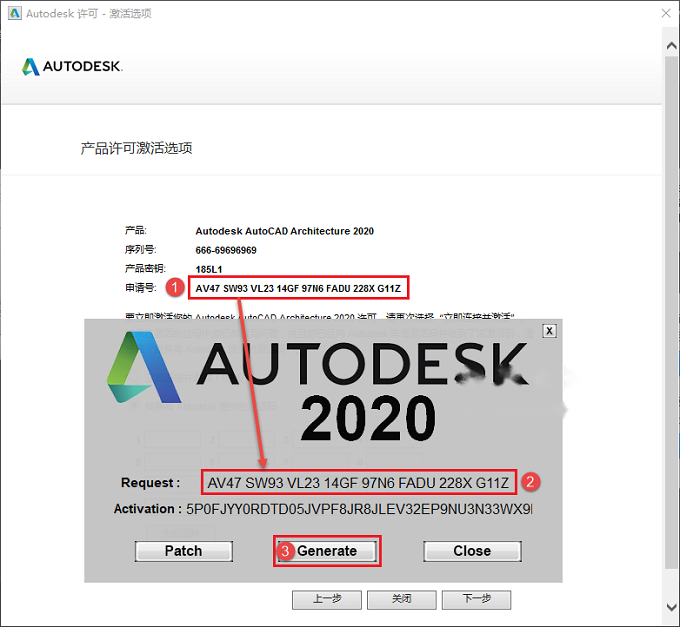Select the Activation code field
The height and width of the screenshot is (627, 680).
[x=359, y=509]
